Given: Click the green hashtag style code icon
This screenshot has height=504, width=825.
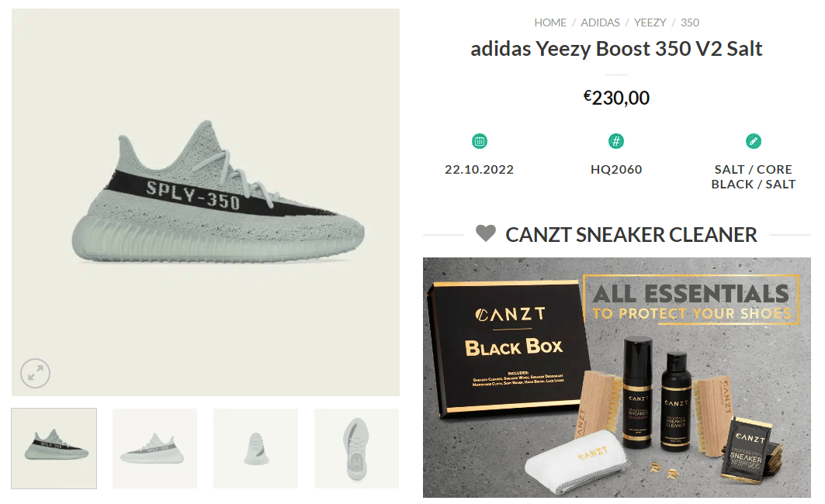Looking at the screenshot, I should pos(616,141).
